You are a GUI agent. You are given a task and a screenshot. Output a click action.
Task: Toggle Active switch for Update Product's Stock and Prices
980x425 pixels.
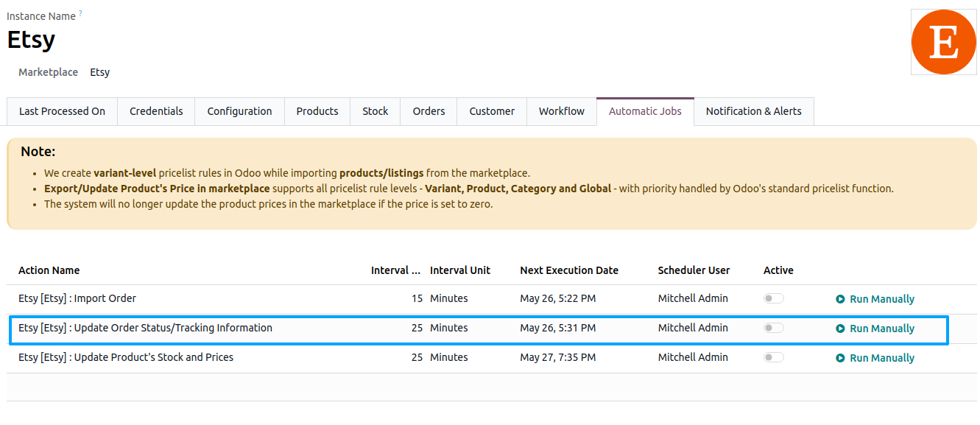(x=774, y=357)
